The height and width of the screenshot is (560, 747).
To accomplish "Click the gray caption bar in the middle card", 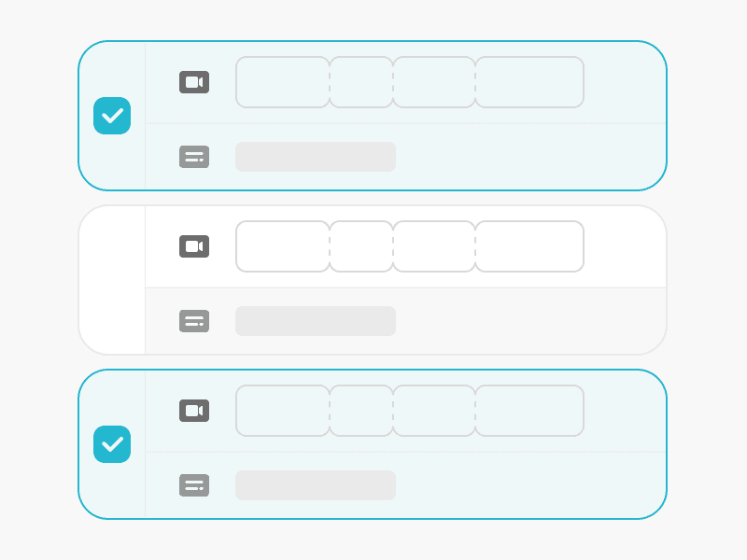I will (316, 321).
